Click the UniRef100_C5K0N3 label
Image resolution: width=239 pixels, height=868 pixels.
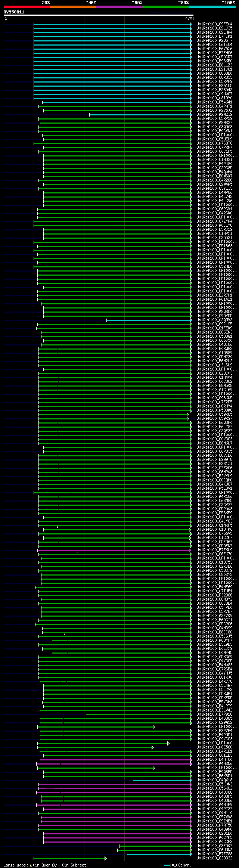[214, 784]
